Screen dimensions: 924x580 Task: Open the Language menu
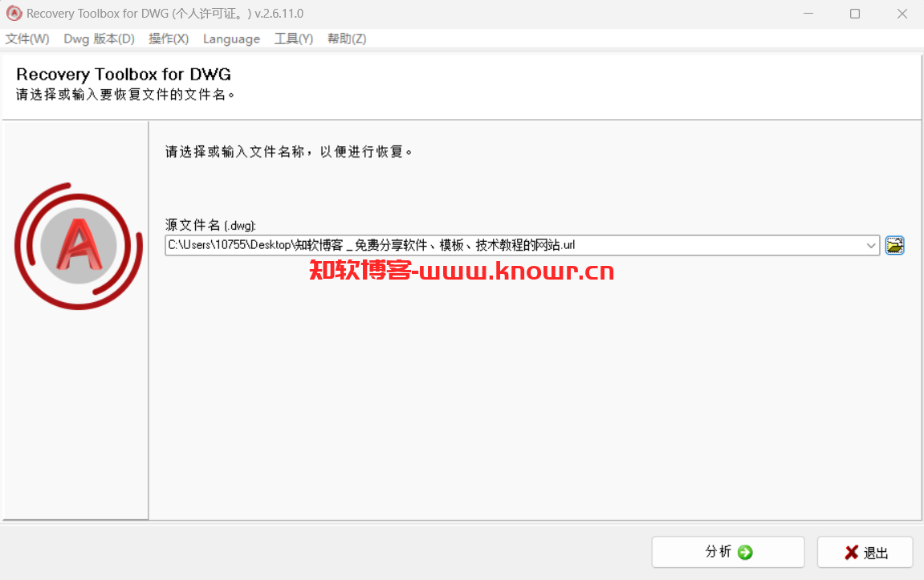tap(231, 39)
